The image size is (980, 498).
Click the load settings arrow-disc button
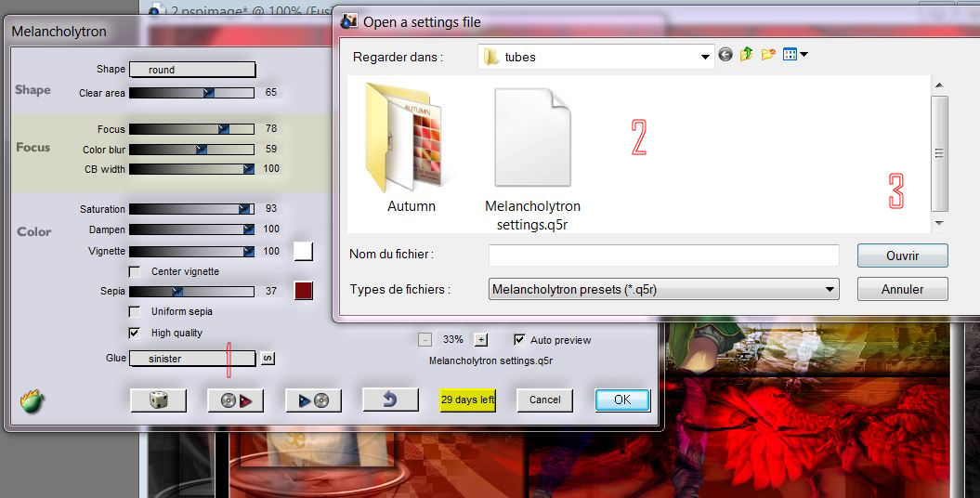coord(313,400)
